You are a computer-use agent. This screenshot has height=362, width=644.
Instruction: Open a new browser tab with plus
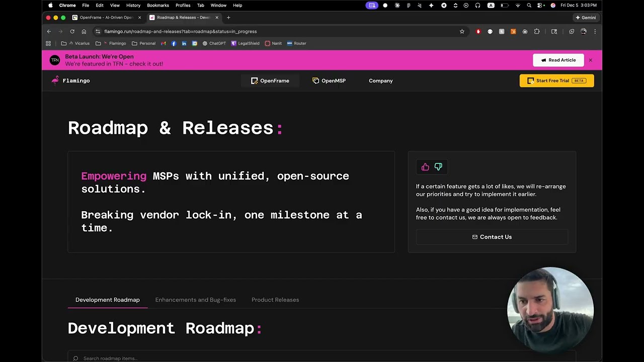coord(228,18)
